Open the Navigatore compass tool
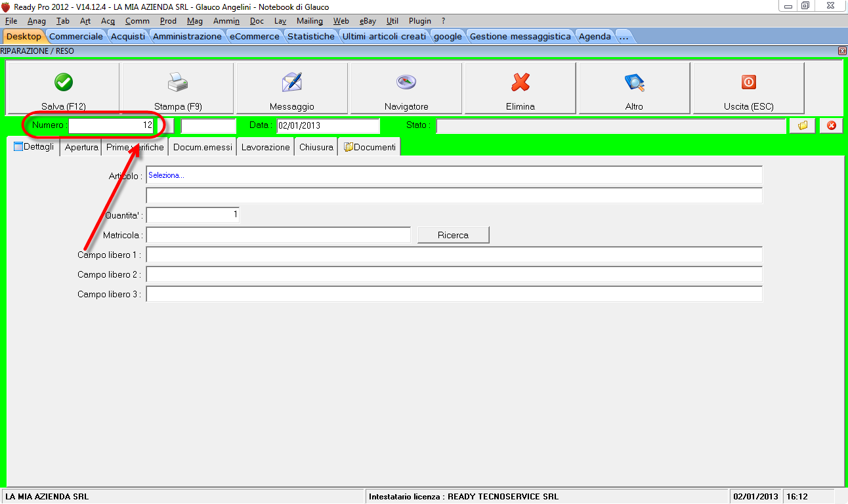Screen dimensions: 848x504 click(406, 89)
